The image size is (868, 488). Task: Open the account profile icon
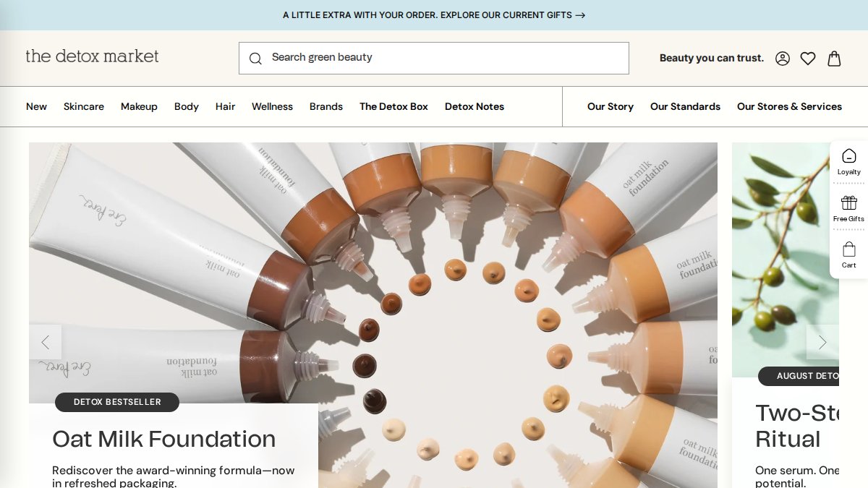pos(783,59)
